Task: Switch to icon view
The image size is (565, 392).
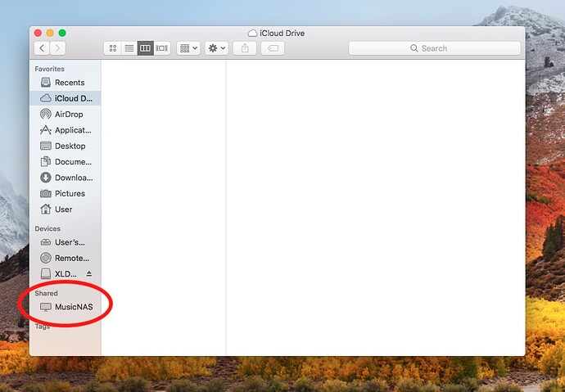Action: pyautogui.click(x=113, y=48)
